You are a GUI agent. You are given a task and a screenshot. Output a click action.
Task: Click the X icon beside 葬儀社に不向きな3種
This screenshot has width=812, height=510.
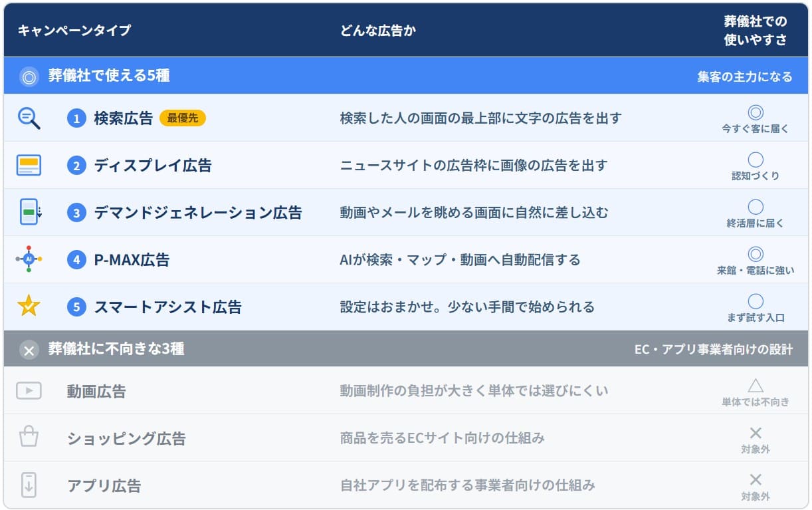click(x=29, y=350)
